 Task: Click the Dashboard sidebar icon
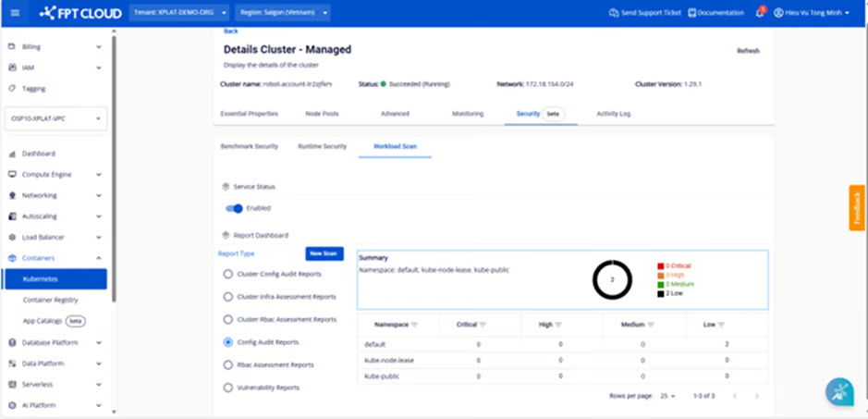click(x=13, y=154)
